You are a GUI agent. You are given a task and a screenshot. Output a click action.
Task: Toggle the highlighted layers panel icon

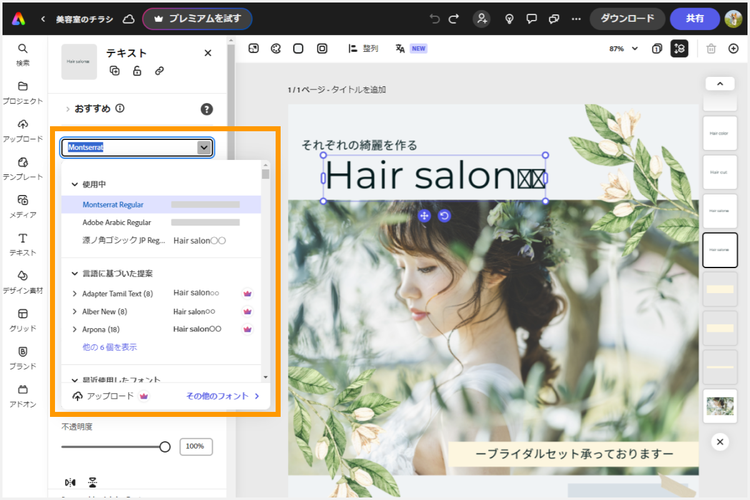[679, 48]
